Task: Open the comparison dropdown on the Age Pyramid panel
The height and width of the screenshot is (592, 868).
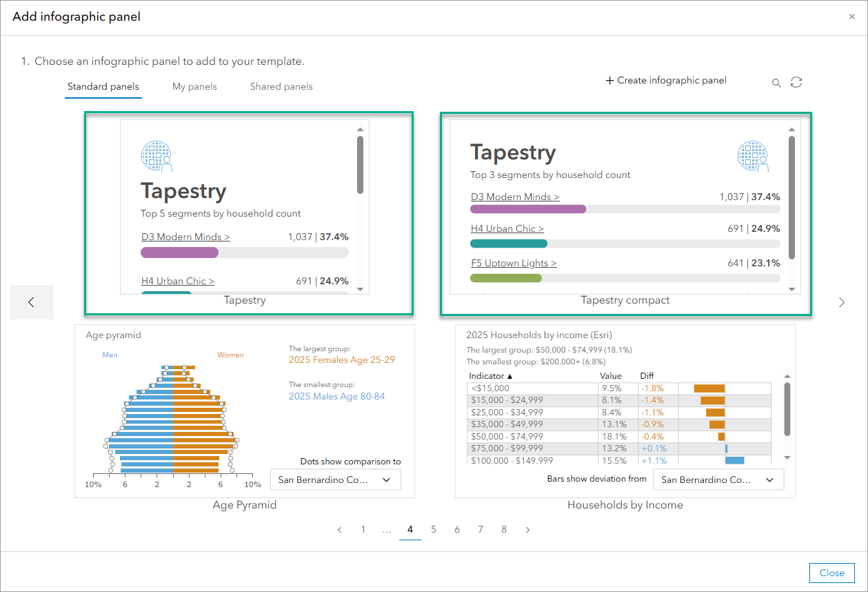Action: 335,479
